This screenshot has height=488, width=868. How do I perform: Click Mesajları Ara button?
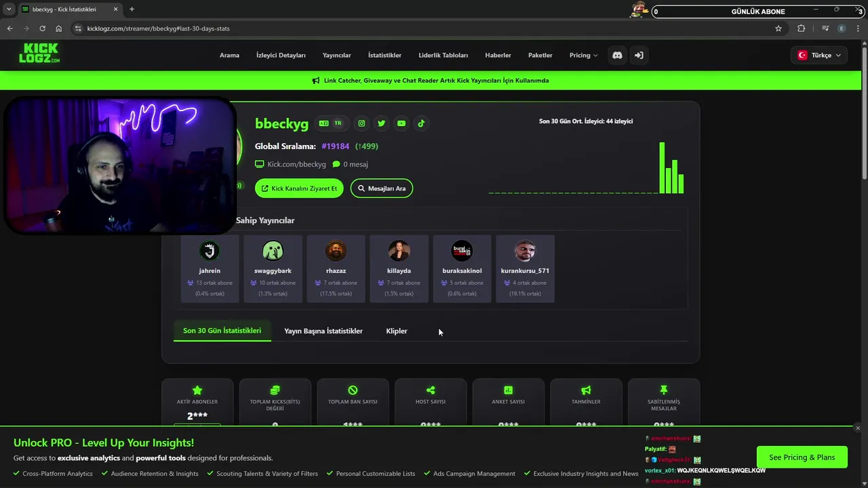point(382,188)
